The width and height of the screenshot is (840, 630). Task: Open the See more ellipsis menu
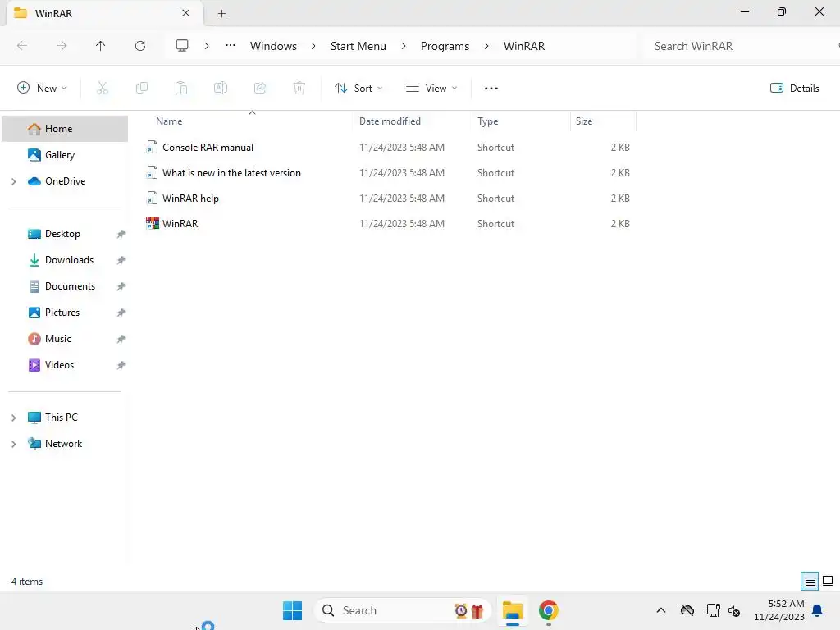pos(491,89)
